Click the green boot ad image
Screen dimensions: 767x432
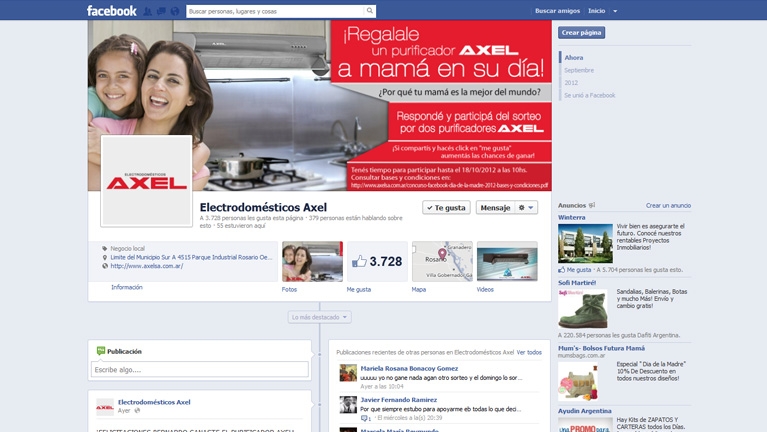click(583, 309)
